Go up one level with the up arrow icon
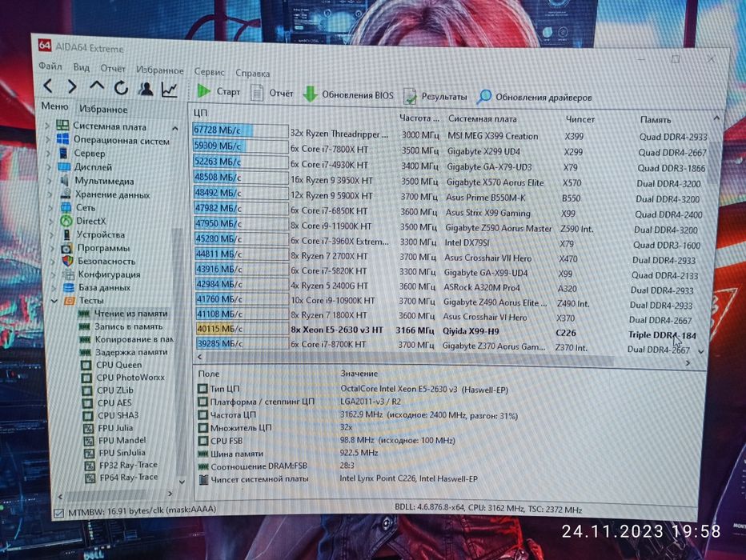Image resolution: width=746 pixels, height=560 pixels. coord(97,86)
